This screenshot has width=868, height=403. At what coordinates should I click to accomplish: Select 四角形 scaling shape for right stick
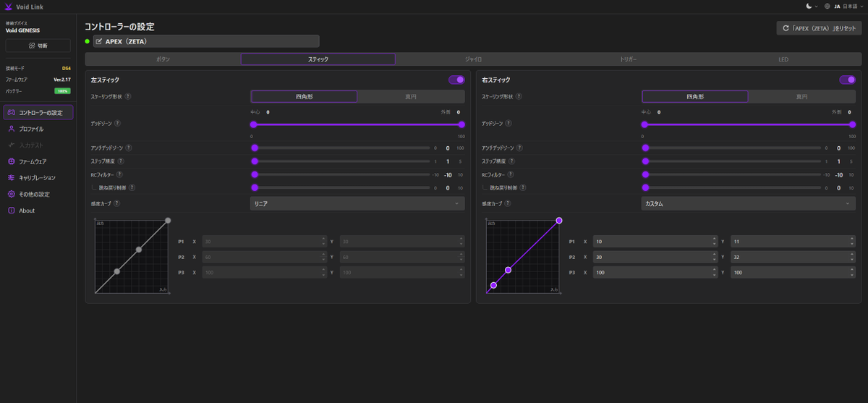694,96
